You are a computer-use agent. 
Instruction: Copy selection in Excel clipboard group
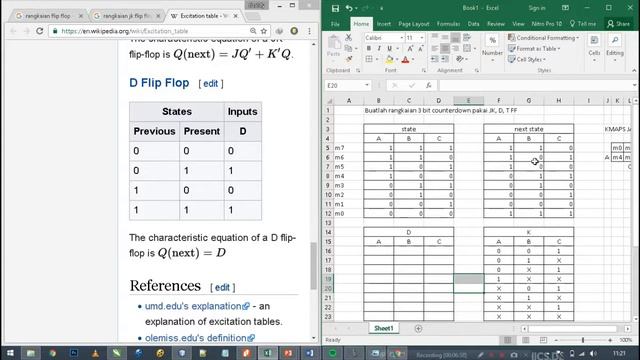348,48
